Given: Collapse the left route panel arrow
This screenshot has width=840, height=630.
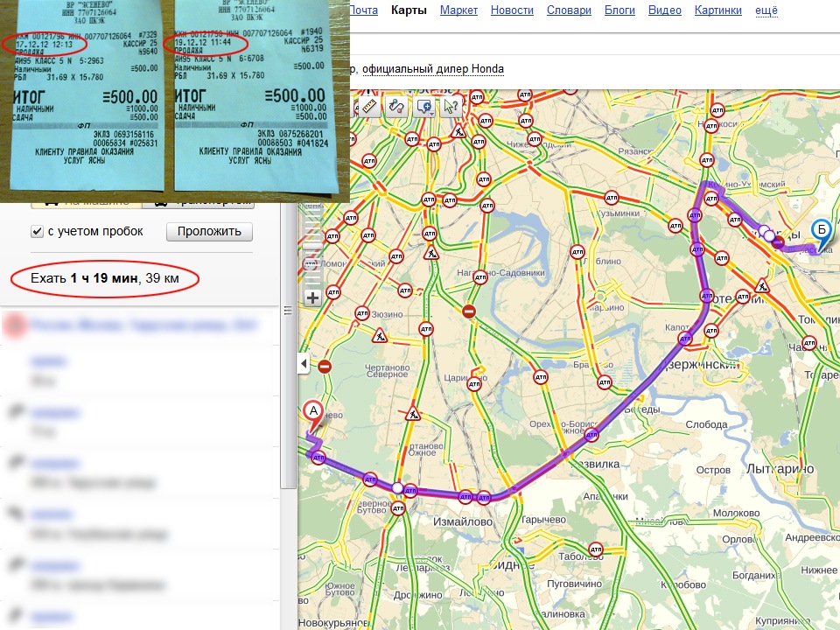Looking at the screenshot, I should pos(304,364).
